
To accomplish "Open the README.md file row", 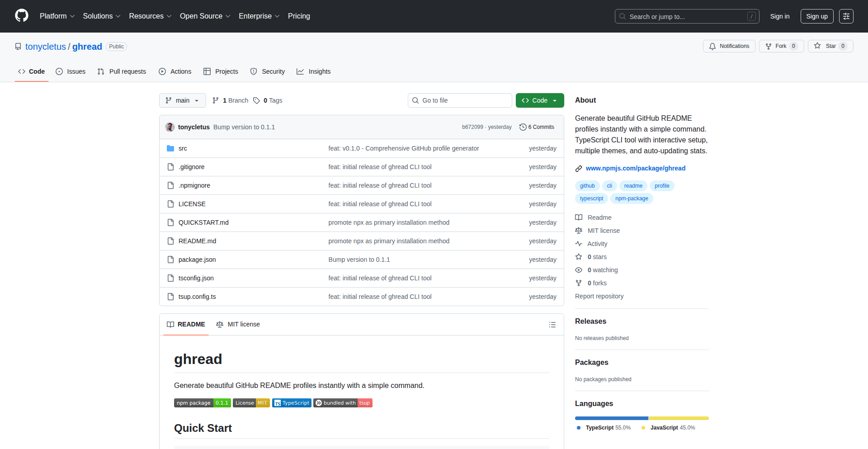I will pyautogui.click(x=362, y=241).
